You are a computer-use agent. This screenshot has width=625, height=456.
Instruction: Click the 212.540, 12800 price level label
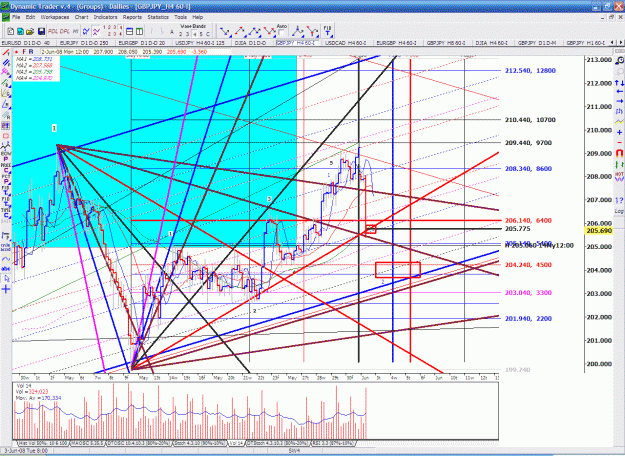point(530,71)
